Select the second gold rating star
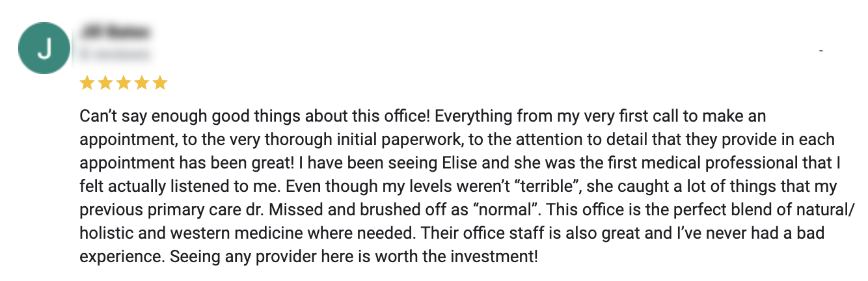The height and width of the screenshot is (281, 868). coord(105,83)
